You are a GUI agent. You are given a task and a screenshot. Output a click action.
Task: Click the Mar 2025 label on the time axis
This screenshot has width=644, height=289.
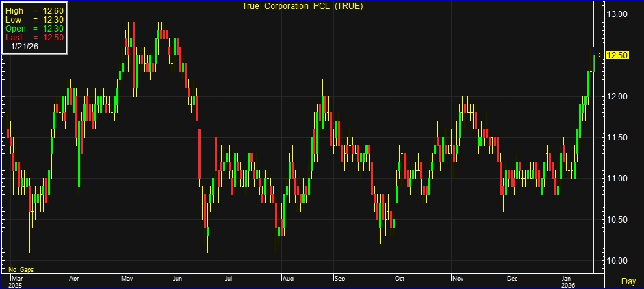[14, 281]
